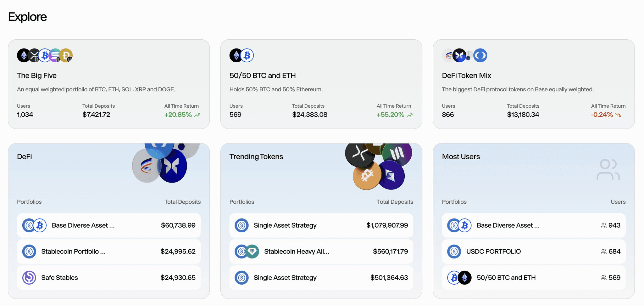
Task: Open the DeFi Token Mix portfolio title
Action: (466, 76)
